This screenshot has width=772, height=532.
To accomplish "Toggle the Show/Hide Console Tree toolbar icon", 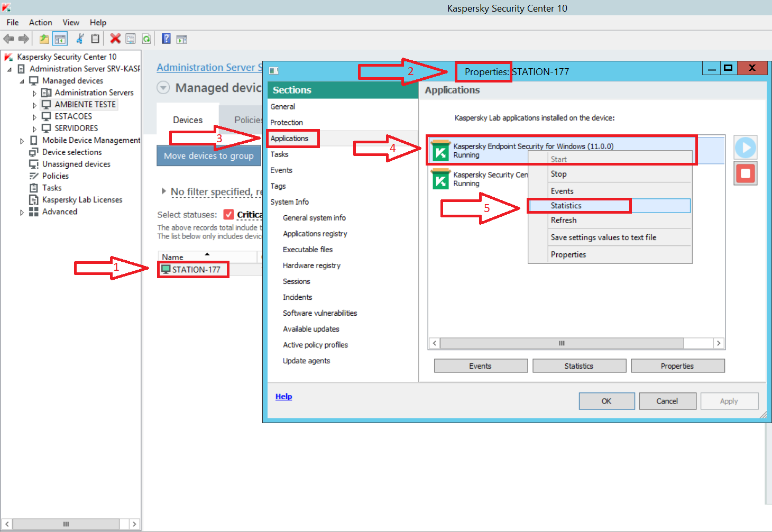I will (60, 39).
